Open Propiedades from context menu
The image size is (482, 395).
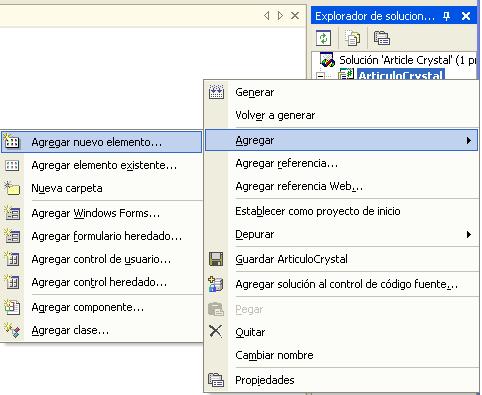[341, 380]
